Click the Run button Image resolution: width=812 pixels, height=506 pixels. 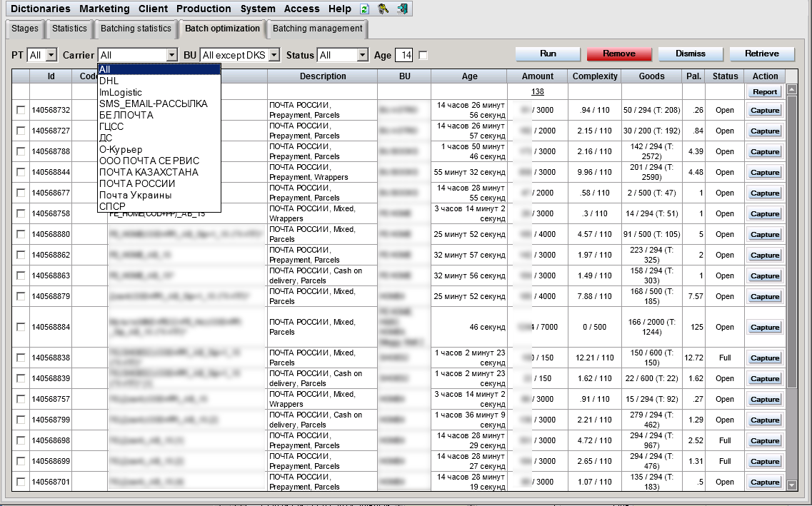point(548,54)
